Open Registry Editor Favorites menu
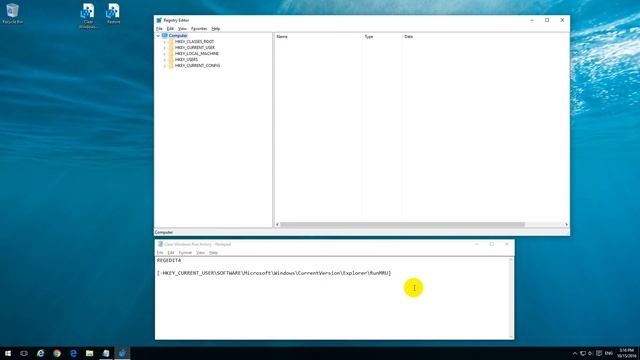Screen dimensions: 640x360 [199, 29]
